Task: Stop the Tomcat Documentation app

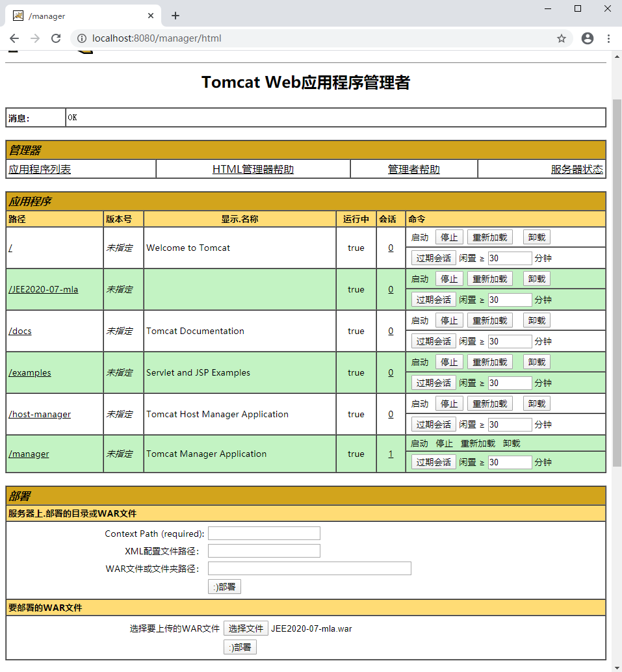Action: coord(449,320)
